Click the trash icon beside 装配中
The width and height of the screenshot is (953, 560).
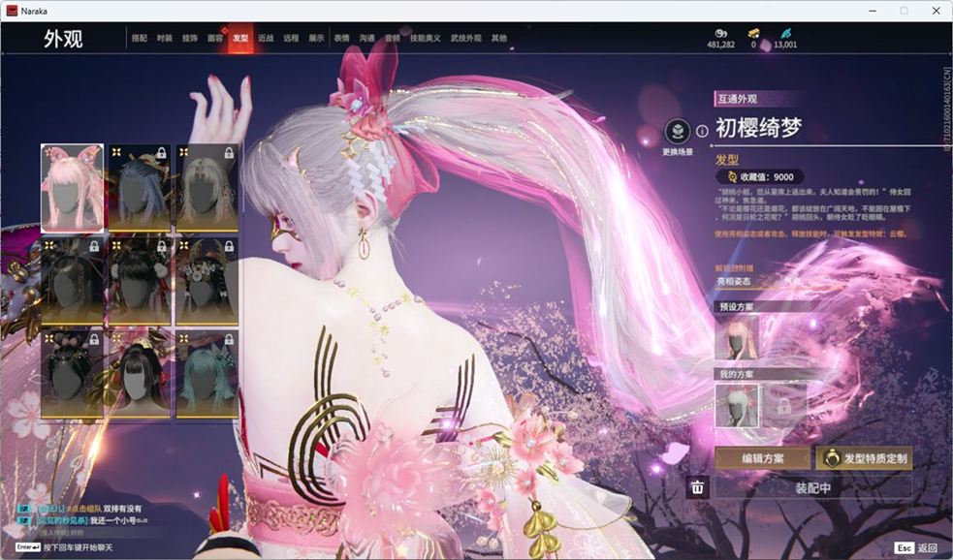click(x=697, y=487)
